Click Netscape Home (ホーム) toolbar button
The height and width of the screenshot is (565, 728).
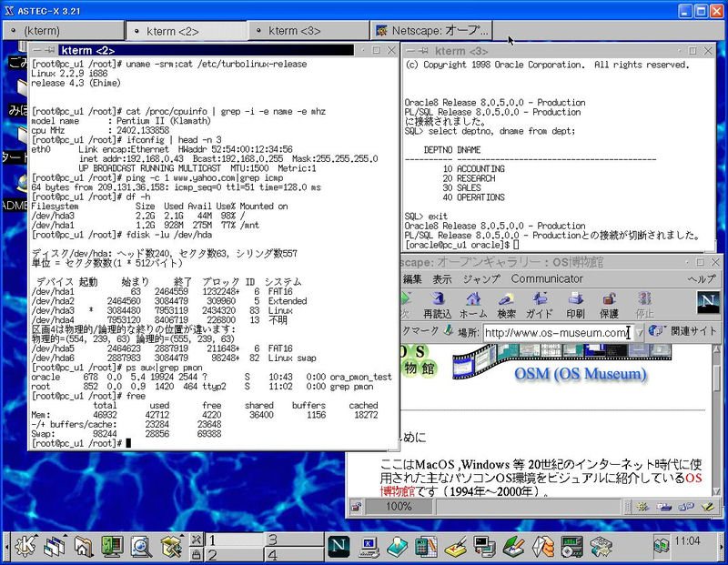pyautogui.click(x=473, y=306)
